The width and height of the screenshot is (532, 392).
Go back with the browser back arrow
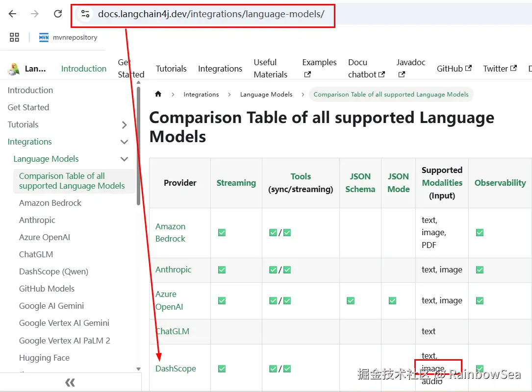coord(13,14)
